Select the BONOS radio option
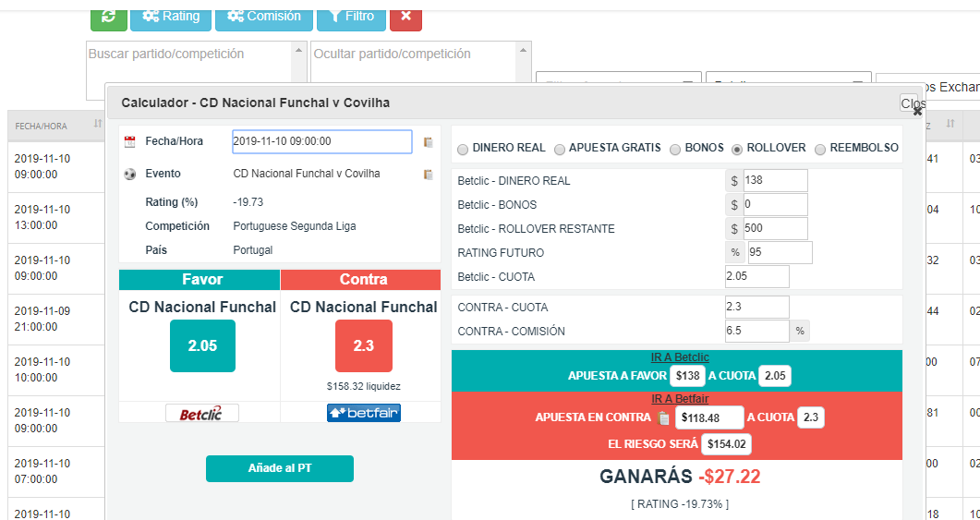Viewport: 980px width, 520px height. point(675,150)
